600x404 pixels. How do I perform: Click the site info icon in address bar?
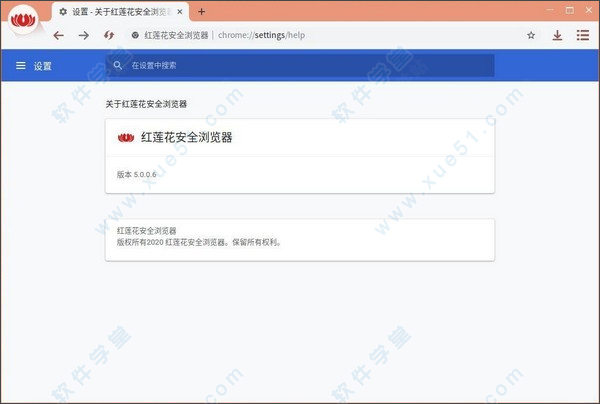pyautogui.click(x=135, y=36)
